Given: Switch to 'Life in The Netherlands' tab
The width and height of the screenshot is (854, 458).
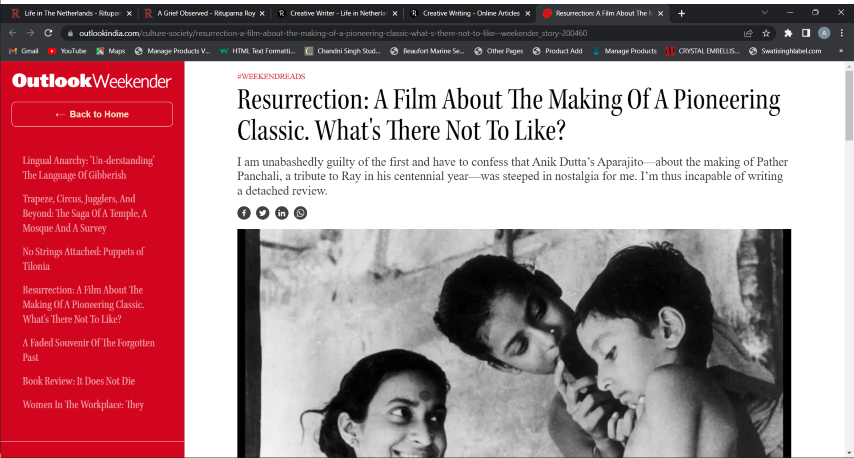Looking at the screenshot, I should [70, 13].
